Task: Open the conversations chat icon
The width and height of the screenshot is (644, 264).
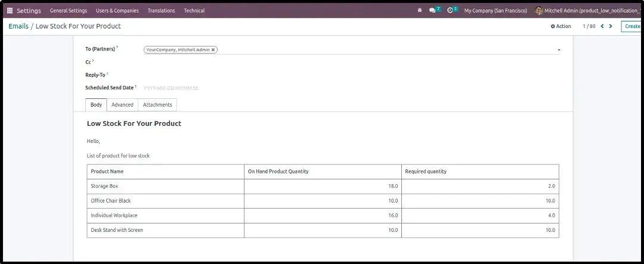Action: (x=432, y=11)
